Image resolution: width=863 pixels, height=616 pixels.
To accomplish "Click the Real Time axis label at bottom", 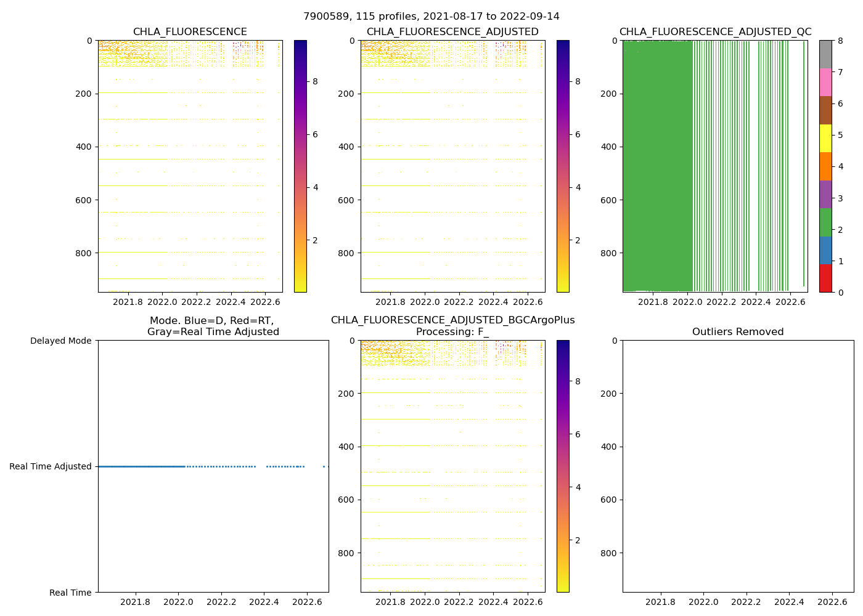I will click(70, 593).
